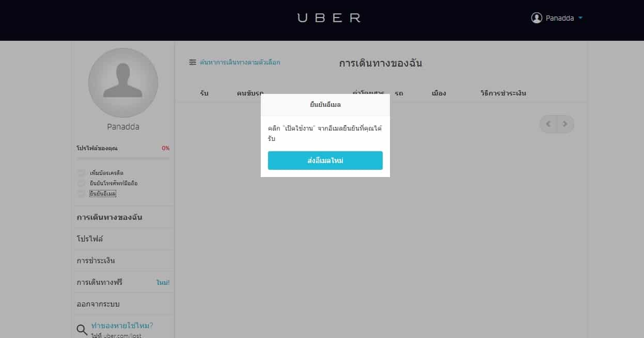Click ส่งอีเมลใหม่ resend button

325,160
